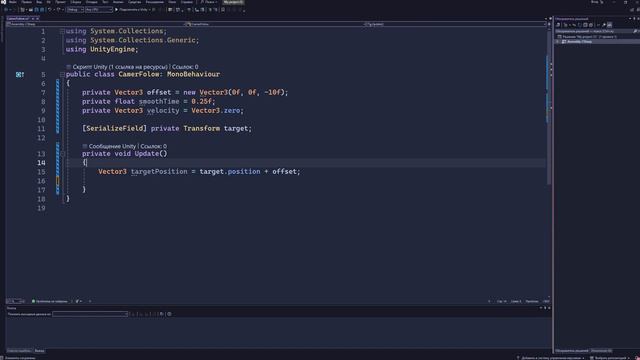
Task: Click the references count link above Update
Action: pyautogui.click(x=153, y=146)
